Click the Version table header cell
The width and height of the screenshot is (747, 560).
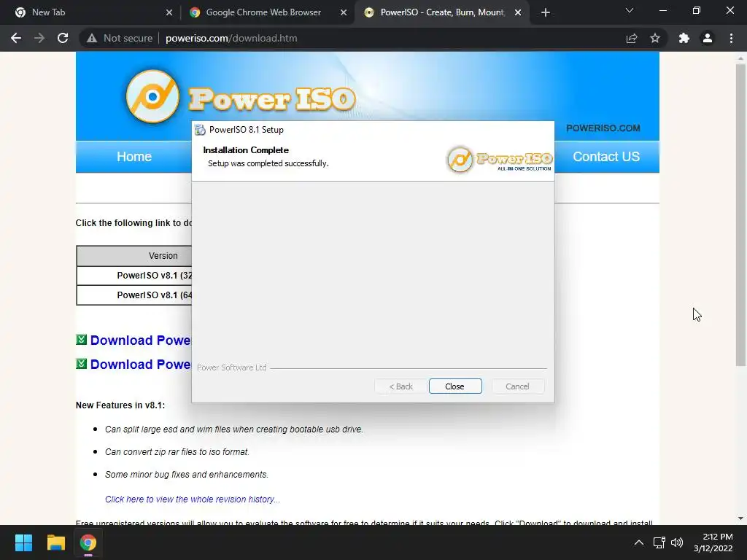click(134, 256)
